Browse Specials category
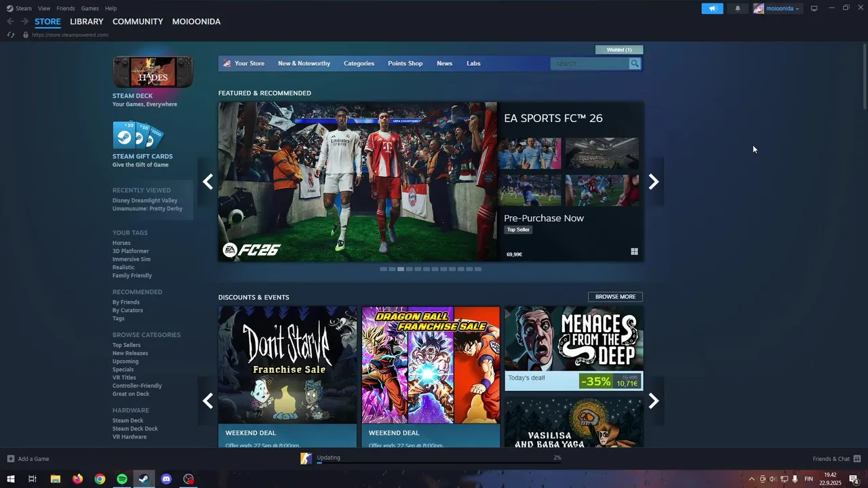The image size is (868, 488). [123, 370]
